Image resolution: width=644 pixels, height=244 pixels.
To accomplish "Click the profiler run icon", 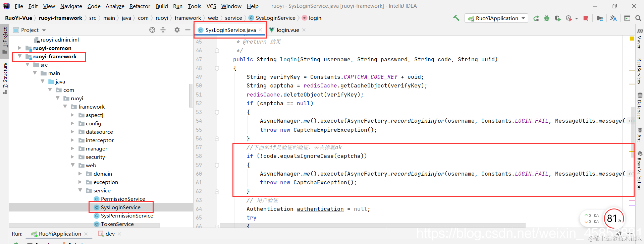I will pyautogui.click(x=569, y=18).
